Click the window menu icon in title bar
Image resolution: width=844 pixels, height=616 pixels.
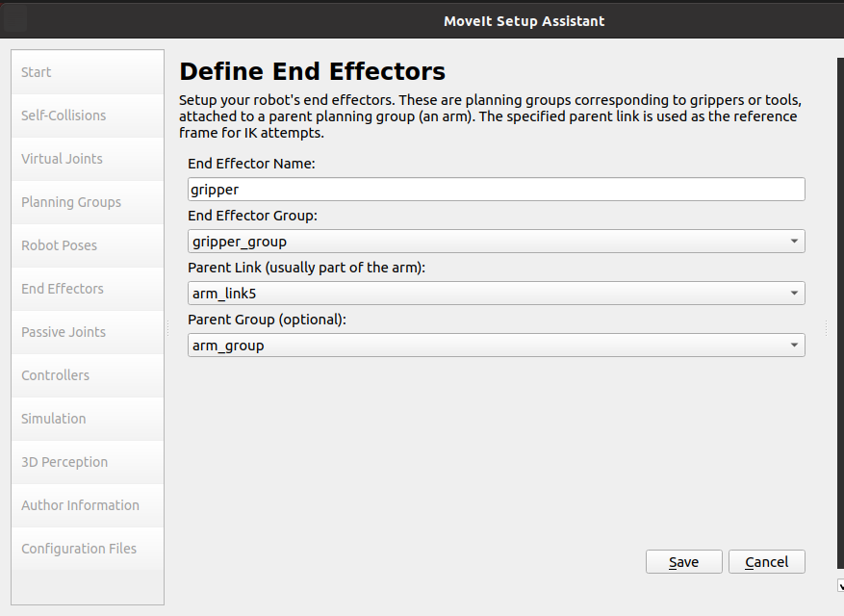click(14, 20)
